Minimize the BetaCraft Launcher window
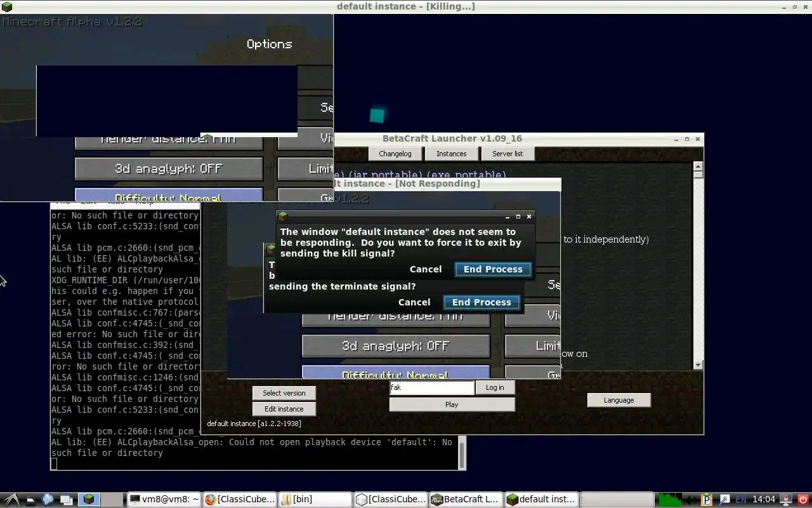This screenshot has height=508, width=812. pyautogui.click(x=676, y=138)
